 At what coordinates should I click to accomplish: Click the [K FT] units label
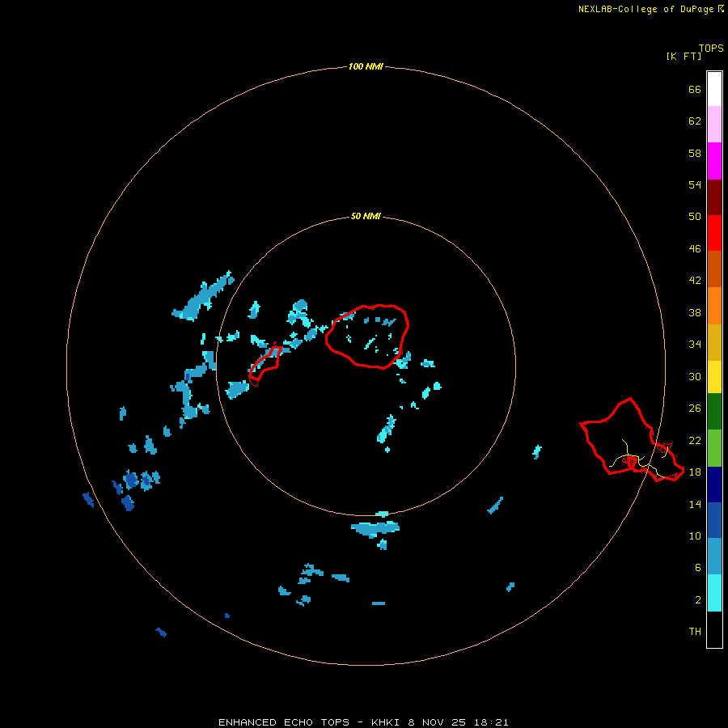coord(684,57)
